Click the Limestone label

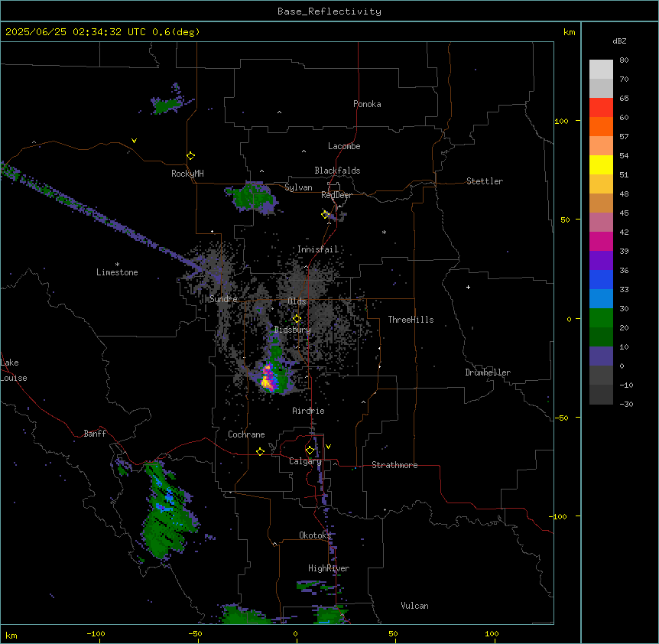pyautogui.click(x=117, y=272)
